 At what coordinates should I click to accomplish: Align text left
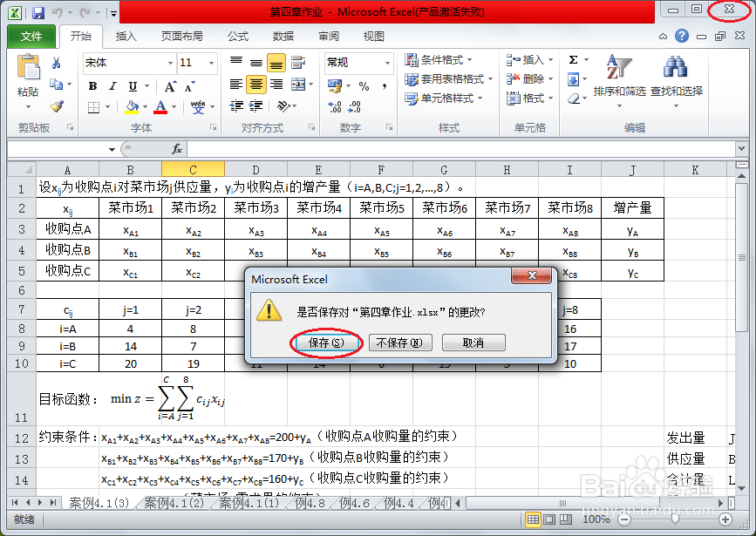[236, 85]
